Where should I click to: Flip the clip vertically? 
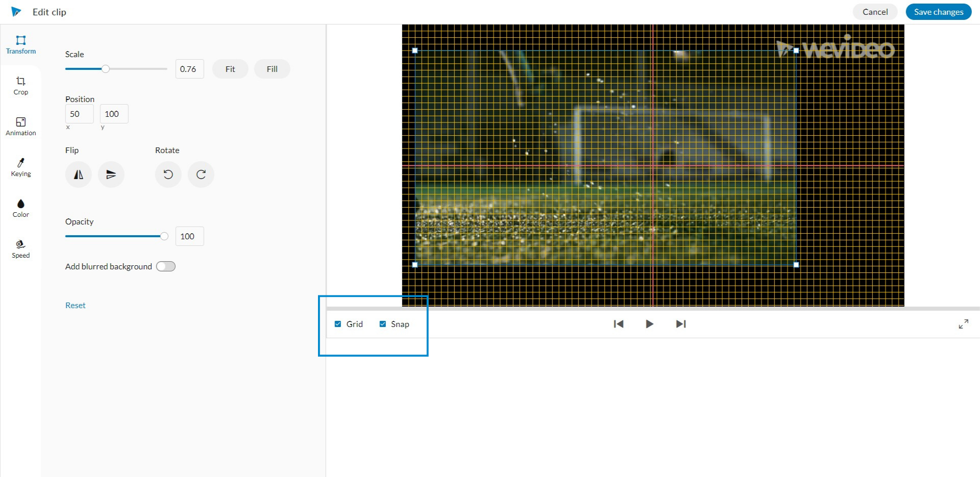pyautogui.click(x=111, y=174)
